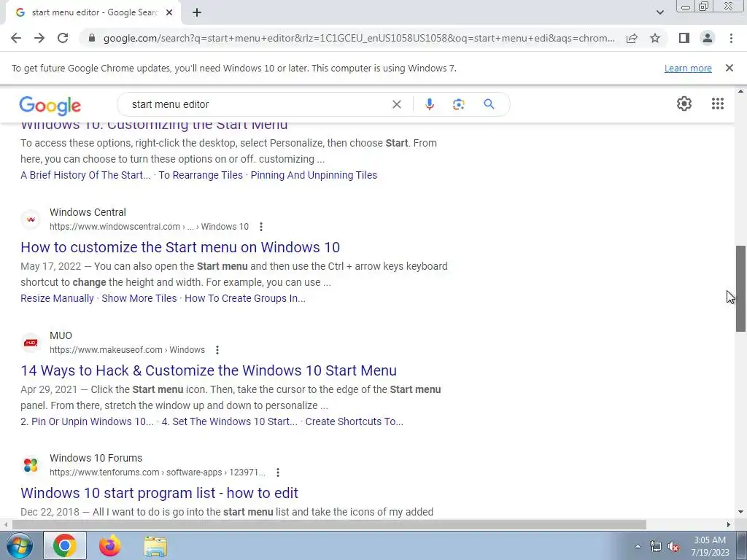Share this page icon
Screen dimensions: 747x560
click(632, 38)
